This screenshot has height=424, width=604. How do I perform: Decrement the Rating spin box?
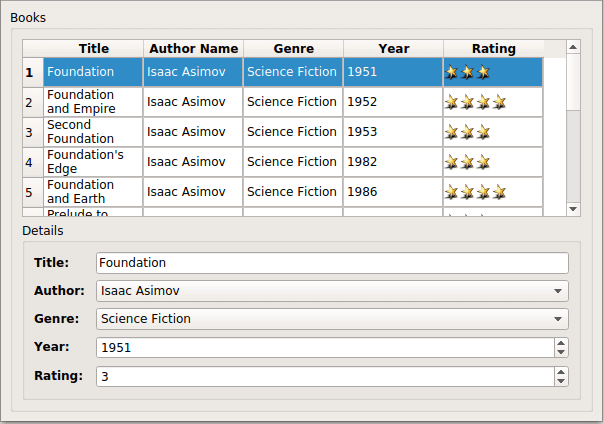tap(561, 381)
